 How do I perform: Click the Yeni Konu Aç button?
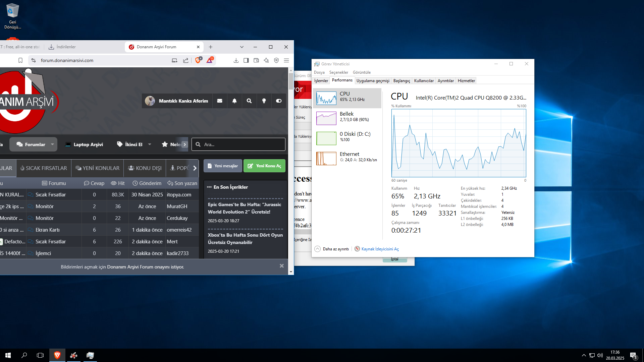tap(264, 166)
